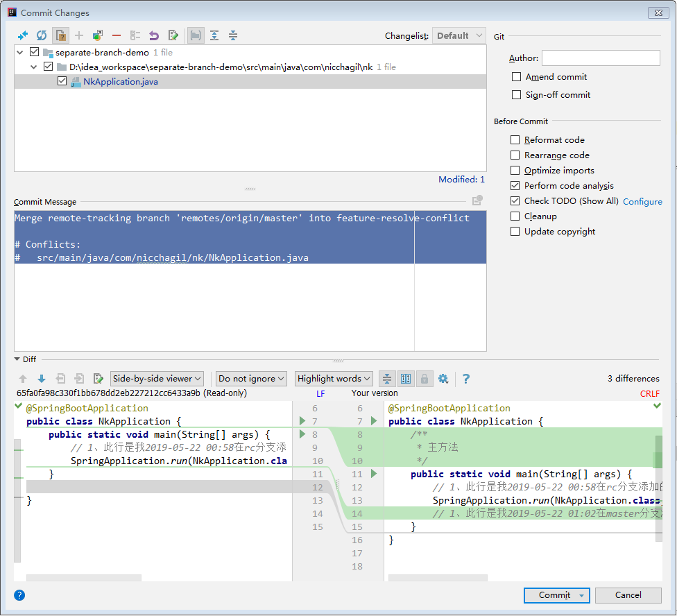
Task: Uncheck the NkApplication.java file checkbox
Action: click(x=62, y=81)
